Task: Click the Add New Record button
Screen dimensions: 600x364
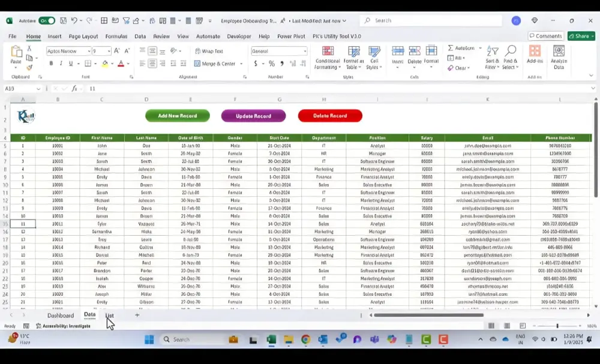Action: pyautogui.click(x=176, y=115)
